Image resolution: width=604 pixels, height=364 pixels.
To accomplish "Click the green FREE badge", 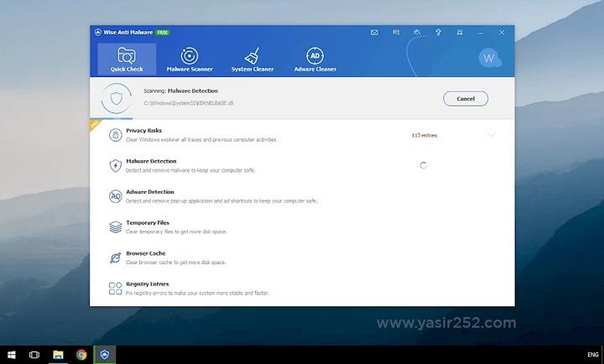I will click(163, 33).
